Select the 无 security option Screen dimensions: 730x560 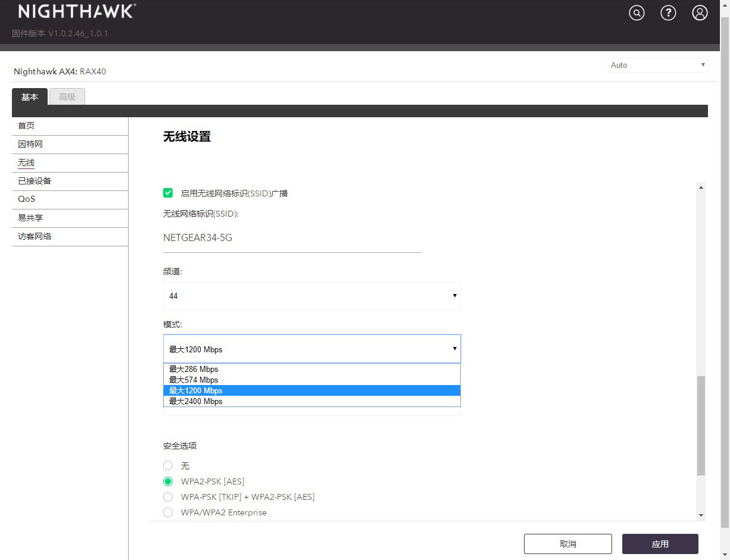click(x=168, y=465)
